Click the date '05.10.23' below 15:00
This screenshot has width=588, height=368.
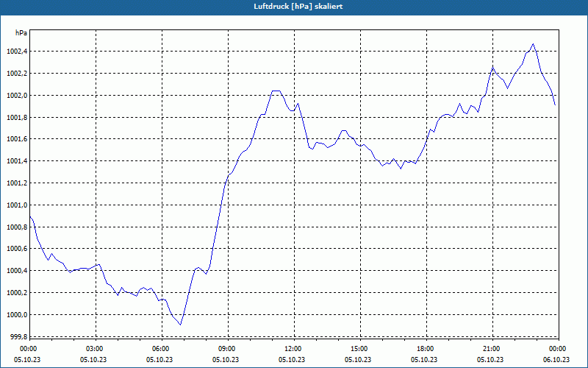tap(358, 360)
